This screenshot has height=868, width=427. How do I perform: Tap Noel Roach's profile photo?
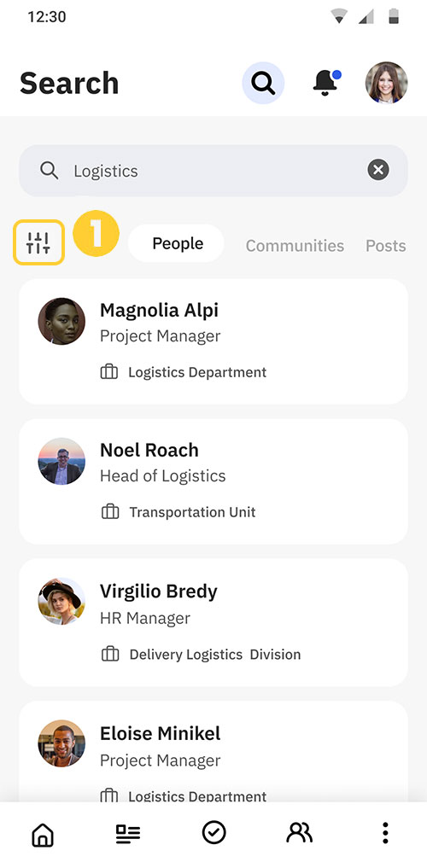[x=61, y=462]
